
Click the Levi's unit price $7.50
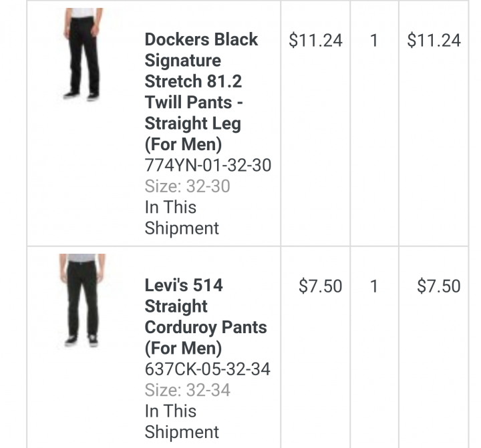pos(320,286)
